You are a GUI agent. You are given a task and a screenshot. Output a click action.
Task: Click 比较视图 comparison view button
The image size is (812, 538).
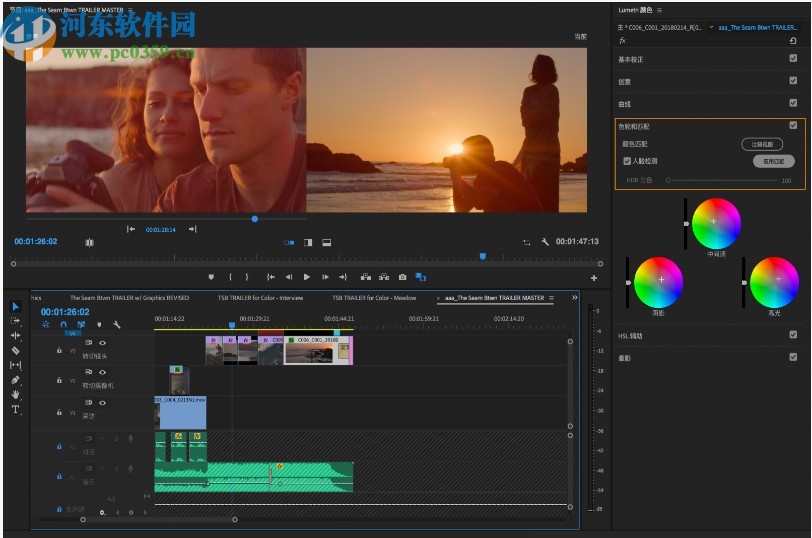[x=762, y=144]
